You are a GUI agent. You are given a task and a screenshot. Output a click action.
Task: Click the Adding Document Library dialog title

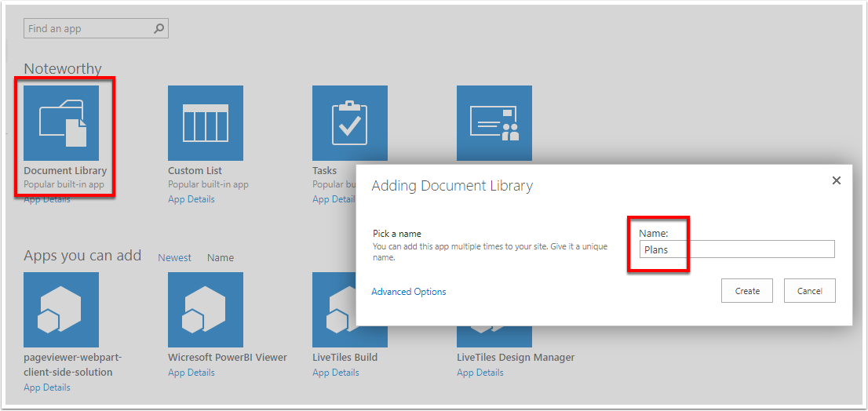pyautogui.click(x=452, y=185)
